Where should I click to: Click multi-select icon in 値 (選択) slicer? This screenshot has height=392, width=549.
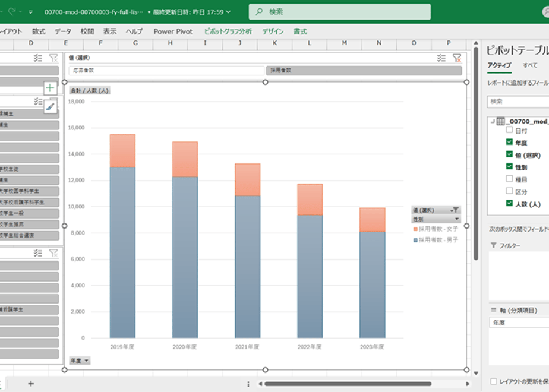pyautogui.click(x=441, y=58)
